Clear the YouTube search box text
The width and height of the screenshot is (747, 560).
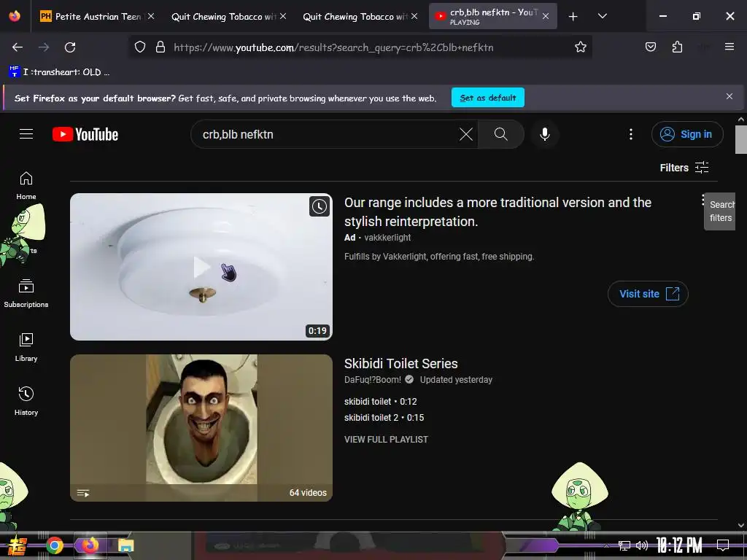point(466,134)
